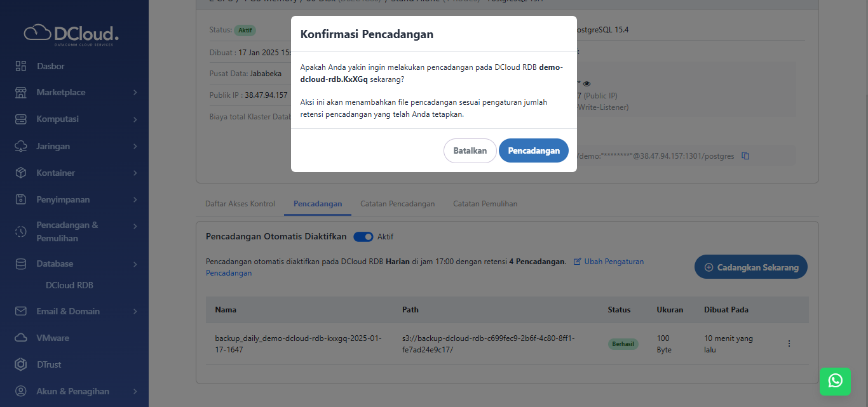
Task: Copy the postgres connection string
Action: [x=745, y=156]
